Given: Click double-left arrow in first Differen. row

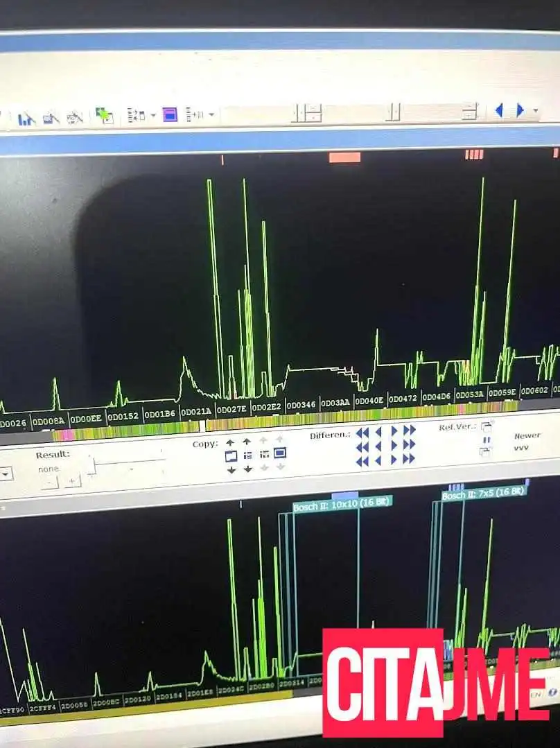Looking at the screenshot, I should click(362, 433).
